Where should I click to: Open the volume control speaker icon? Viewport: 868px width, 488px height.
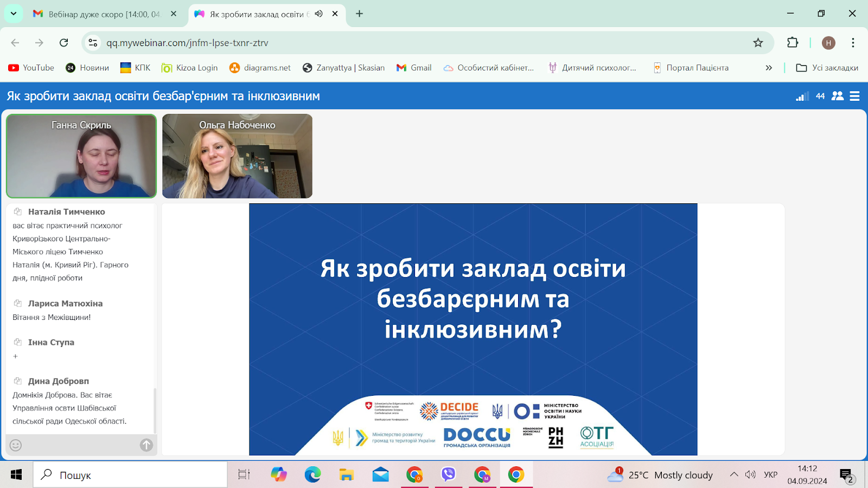(750, 475)
